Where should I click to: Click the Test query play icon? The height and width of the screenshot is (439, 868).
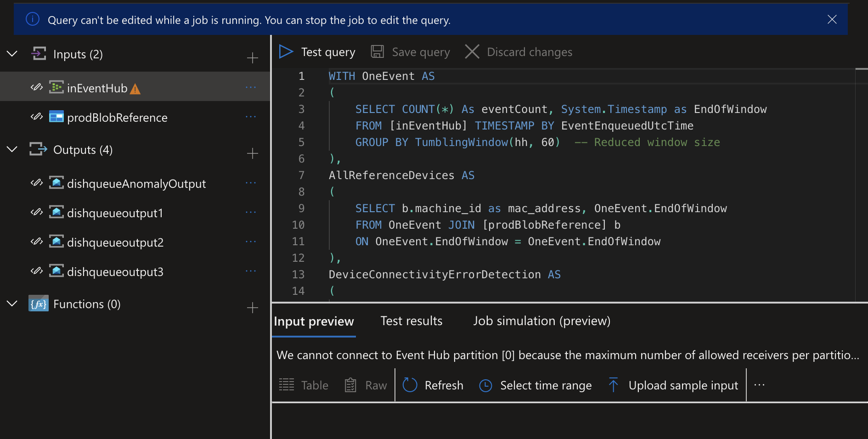[x=286, y=52]
